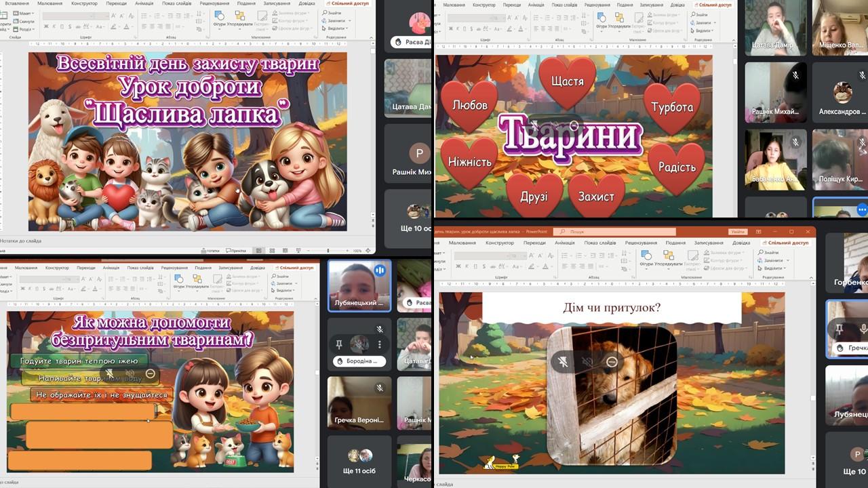Click pin overlay icon on caged dog photo
Viewport: 868px width, 488px height.
(563, 362)
